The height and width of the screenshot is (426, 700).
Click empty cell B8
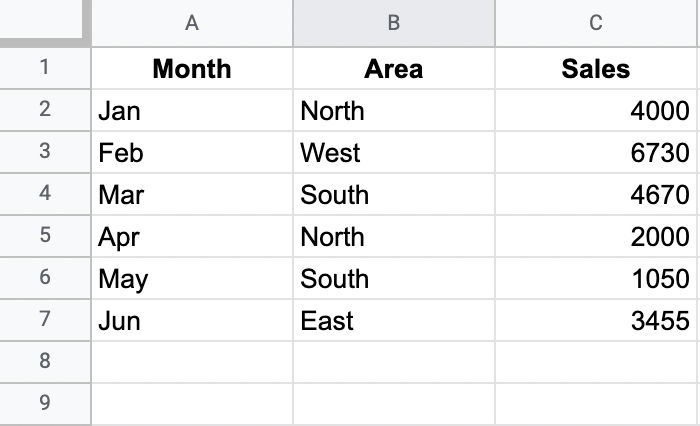tap(394, 362)
